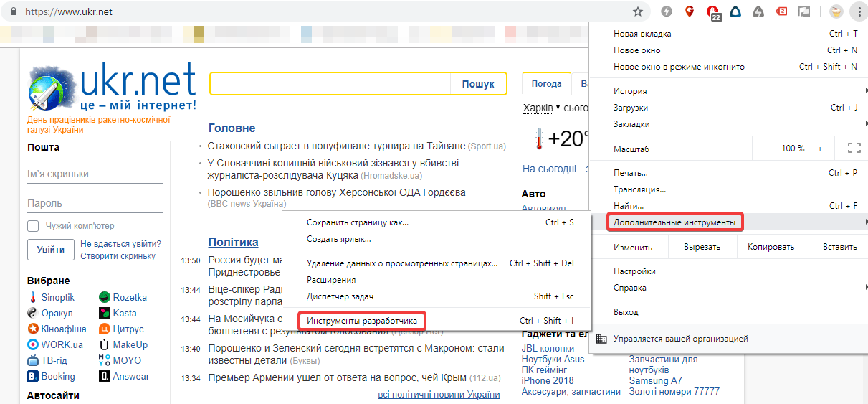Select Диспетчер задач in the submenu

tap(436, 296)
